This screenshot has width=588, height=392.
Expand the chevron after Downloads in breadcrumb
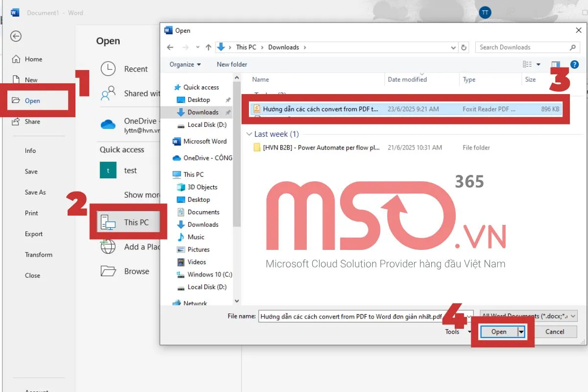pyautogui.click(x=305, y=48)
